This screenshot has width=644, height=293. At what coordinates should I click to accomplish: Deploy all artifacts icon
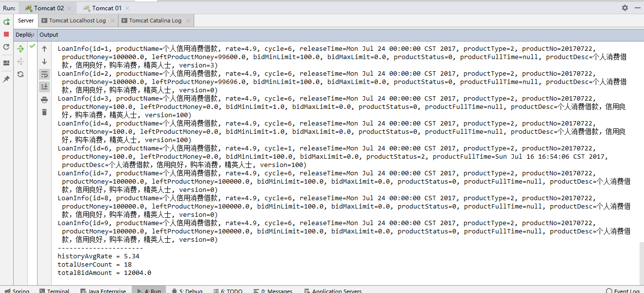(x=20, y=49)
